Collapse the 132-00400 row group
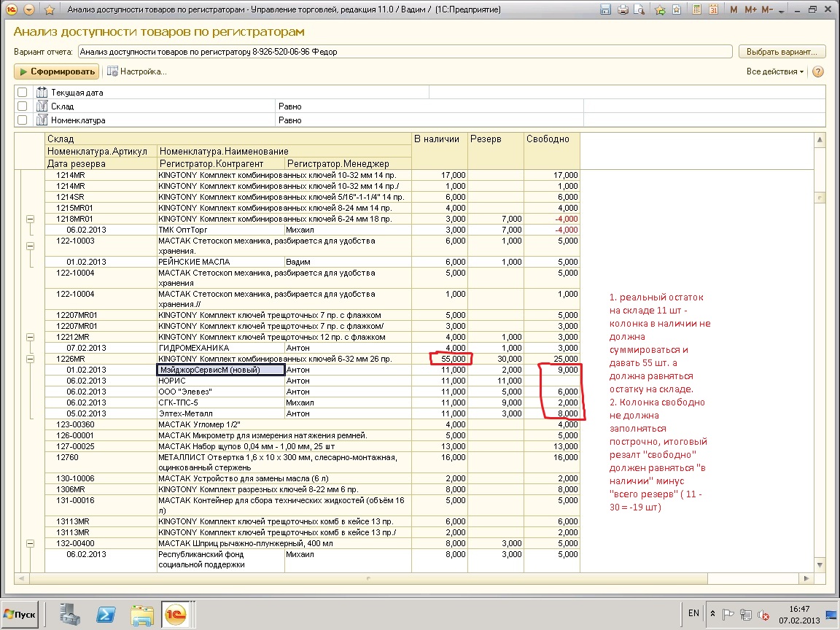Screen dimensions: 840x630 coord(30,543)
